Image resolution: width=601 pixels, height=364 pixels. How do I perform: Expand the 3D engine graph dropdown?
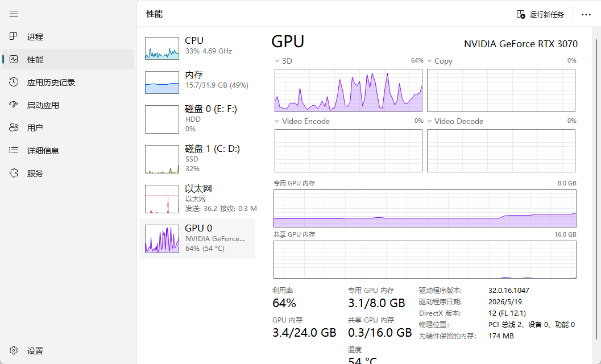[x=277, y=61]
